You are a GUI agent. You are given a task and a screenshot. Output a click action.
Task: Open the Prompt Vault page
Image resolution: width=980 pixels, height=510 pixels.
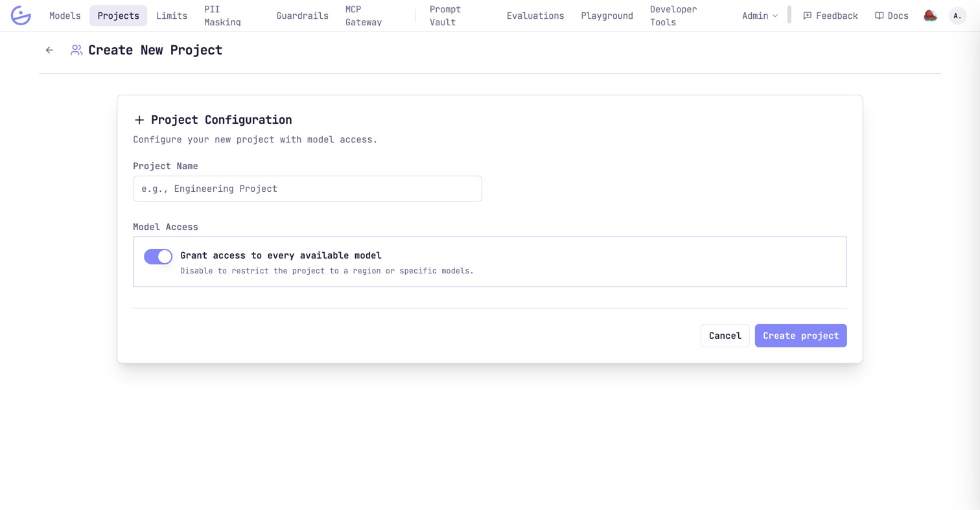tap(445, 16)
